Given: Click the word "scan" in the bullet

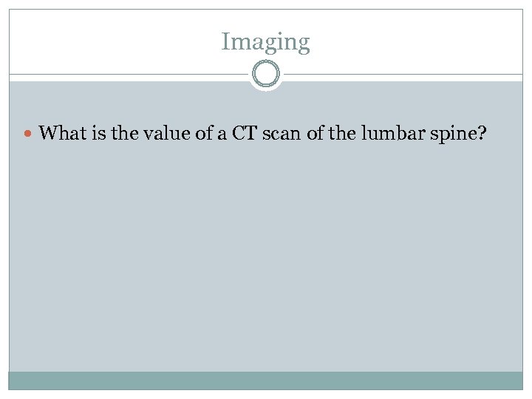Looking at the screenshot, I should 275,133.
